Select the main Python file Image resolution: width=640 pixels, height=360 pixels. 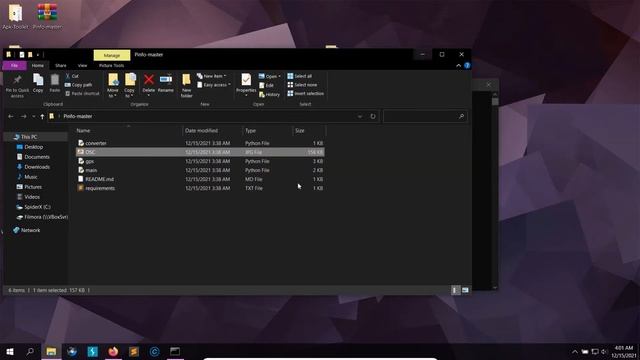pyautogui.click(x=200, y=170)
